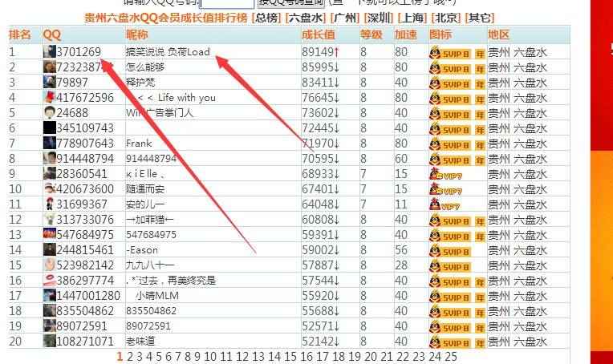613x364 pixels.
Task: Click avatar of QQ 89072591
Action: (x=49, y=326)
